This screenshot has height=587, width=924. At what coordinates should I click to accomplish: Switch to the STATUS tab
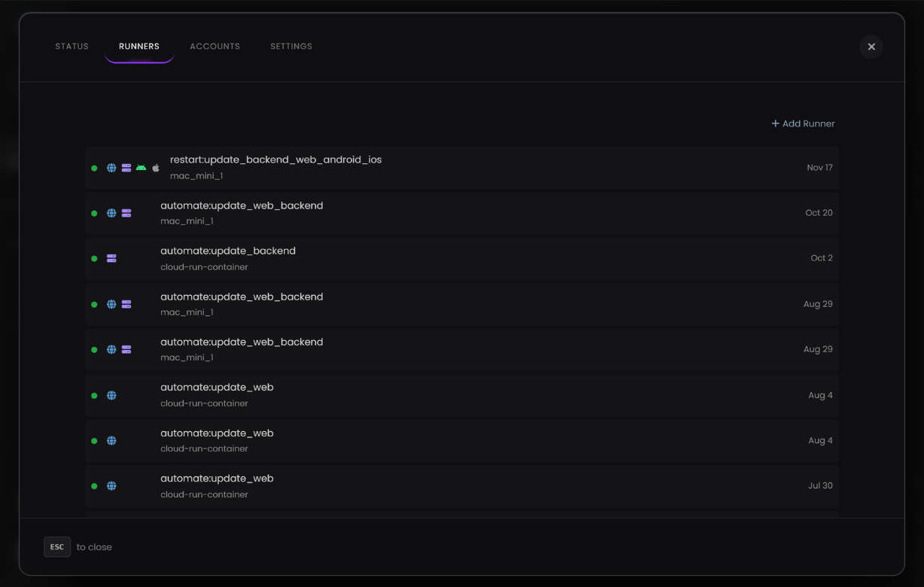71,46
